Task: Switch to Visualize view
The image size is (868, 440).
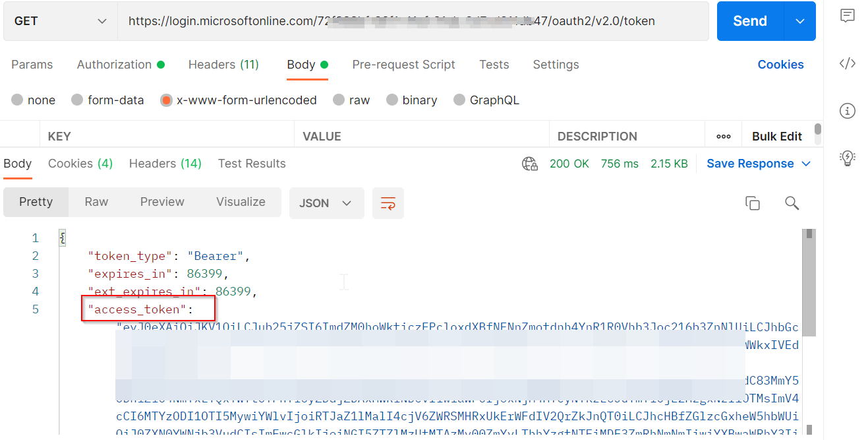Action: point(241,202)
